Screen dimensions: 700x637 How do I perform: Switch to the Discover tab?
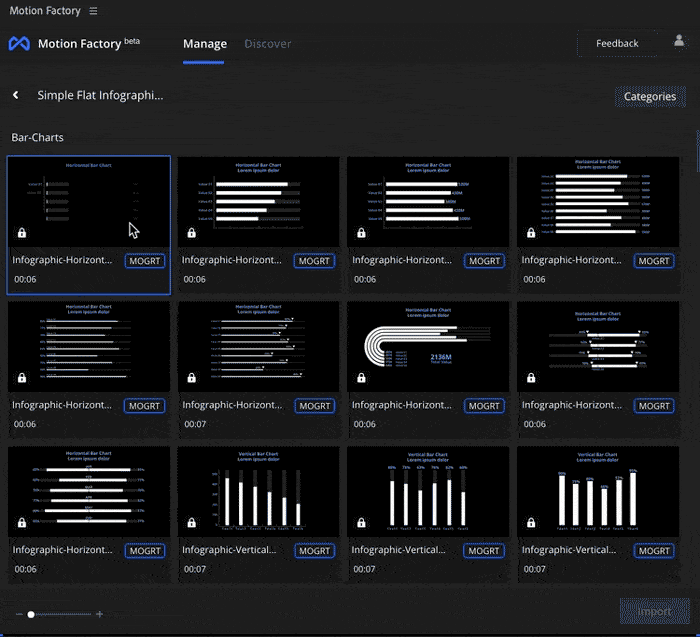click(x=268, y=44)
